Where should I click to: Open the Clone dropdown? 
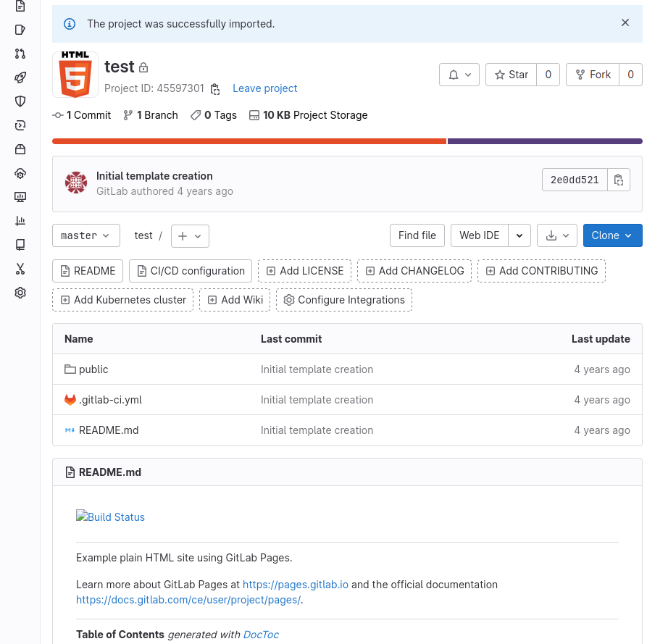point(612,235)
